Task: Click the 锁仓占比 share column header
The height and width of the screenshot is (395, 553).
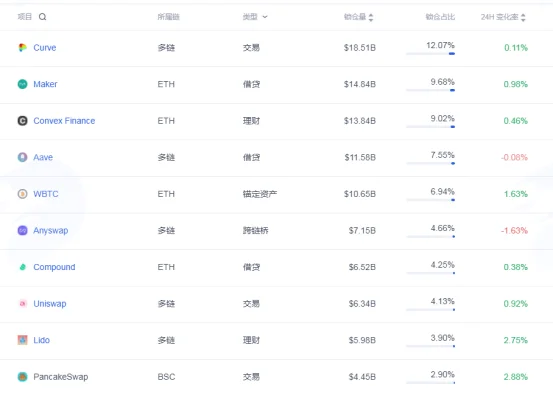Action: pos(440,17)
